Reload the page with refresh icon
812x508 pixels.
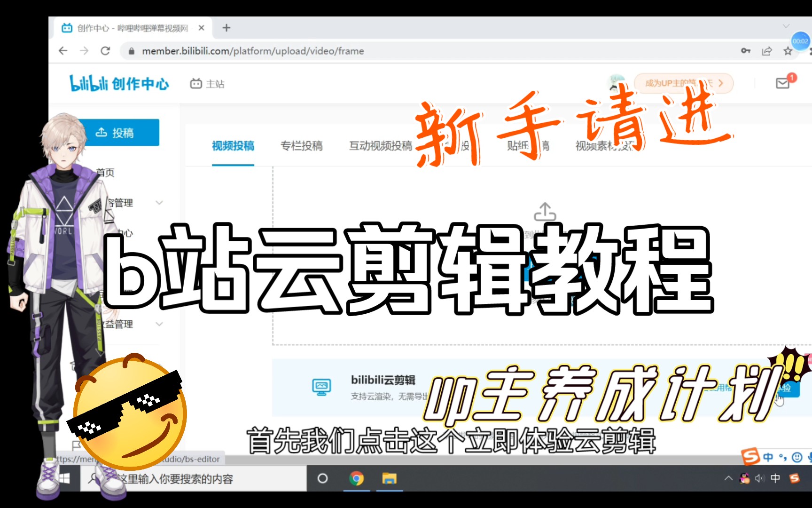(105, 51)
